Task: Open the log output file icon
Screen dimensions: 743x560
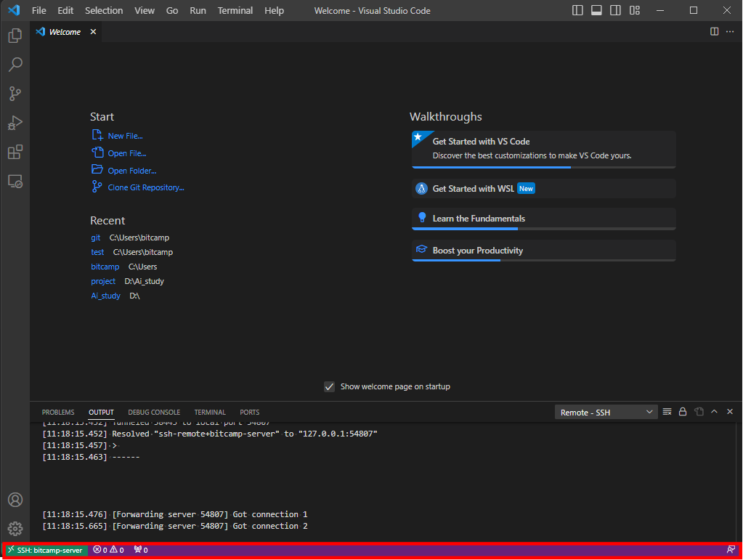Action: (x=699, y=412)
